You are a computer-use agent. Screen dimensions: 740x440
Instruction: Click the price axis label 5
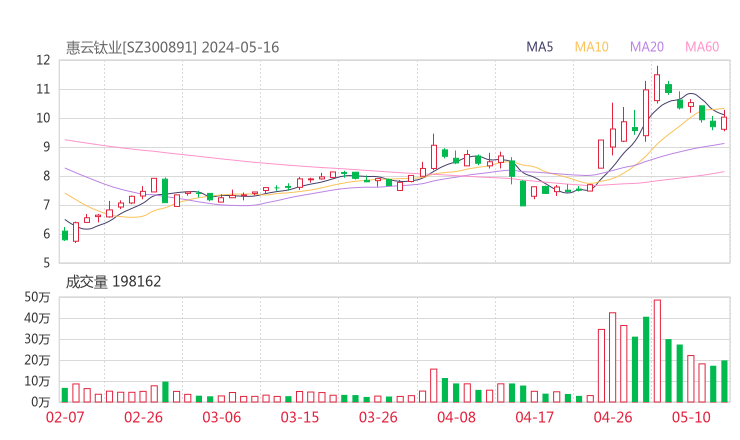[x=46, y=262]
